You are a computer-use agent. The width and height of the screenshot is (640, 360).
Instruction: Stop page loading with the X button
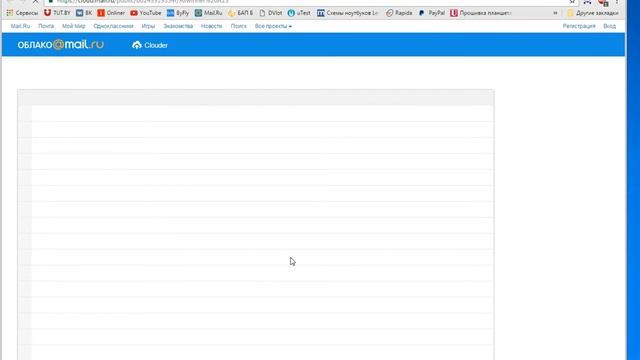point(36,2)
